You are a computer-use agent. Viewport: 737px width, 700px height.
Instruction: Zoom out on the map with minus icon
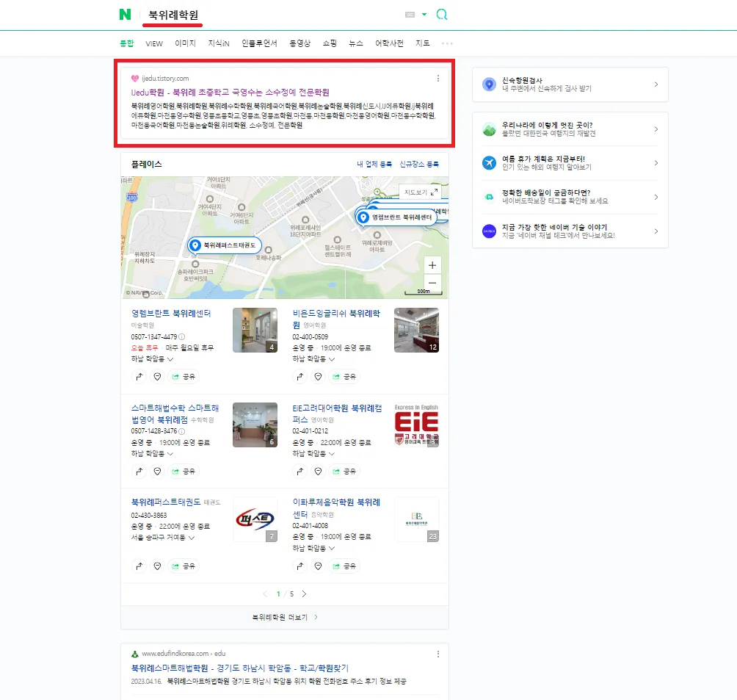coord(432,282)
